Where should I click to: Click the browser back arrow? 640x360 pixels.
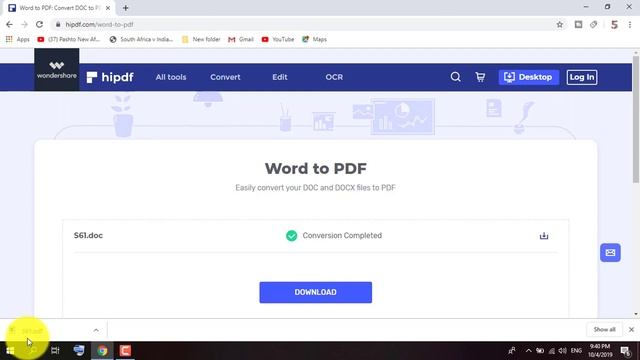(x=9, y=24)
